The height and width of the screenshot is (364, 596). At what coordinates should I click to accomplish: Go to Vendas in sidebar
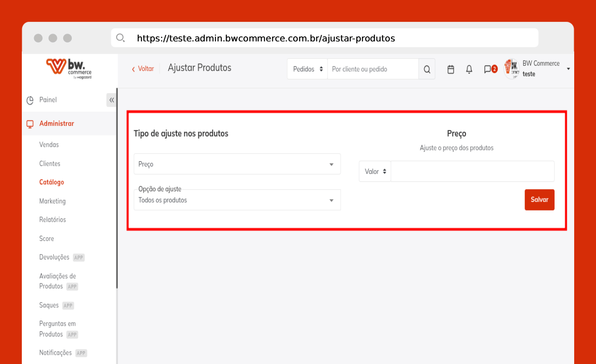click(x=49, y=145)
